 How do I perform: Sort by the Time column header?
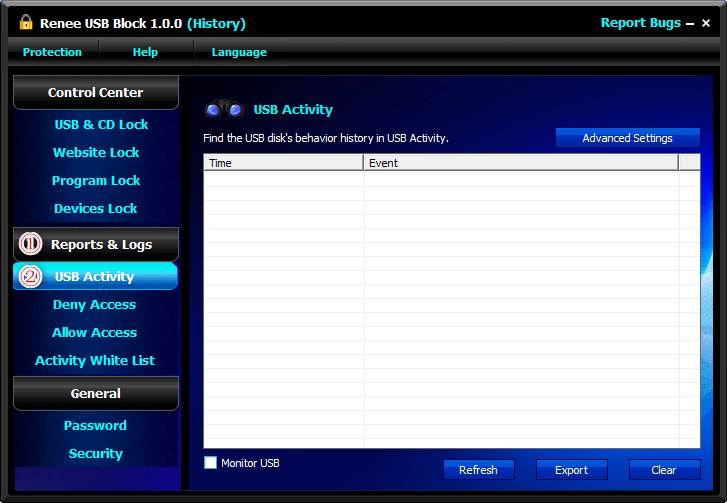tap(283, 163)
